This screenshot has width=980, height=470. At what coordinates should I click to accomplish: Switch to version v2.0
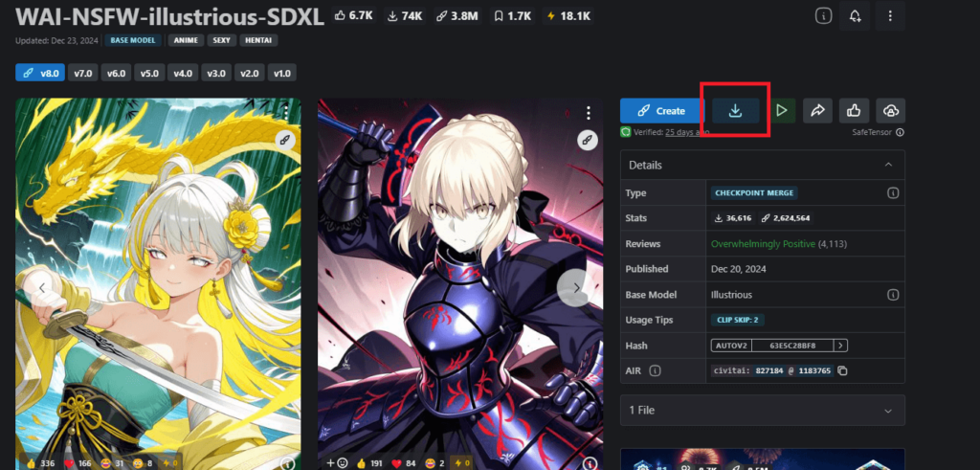click(250, 73)
